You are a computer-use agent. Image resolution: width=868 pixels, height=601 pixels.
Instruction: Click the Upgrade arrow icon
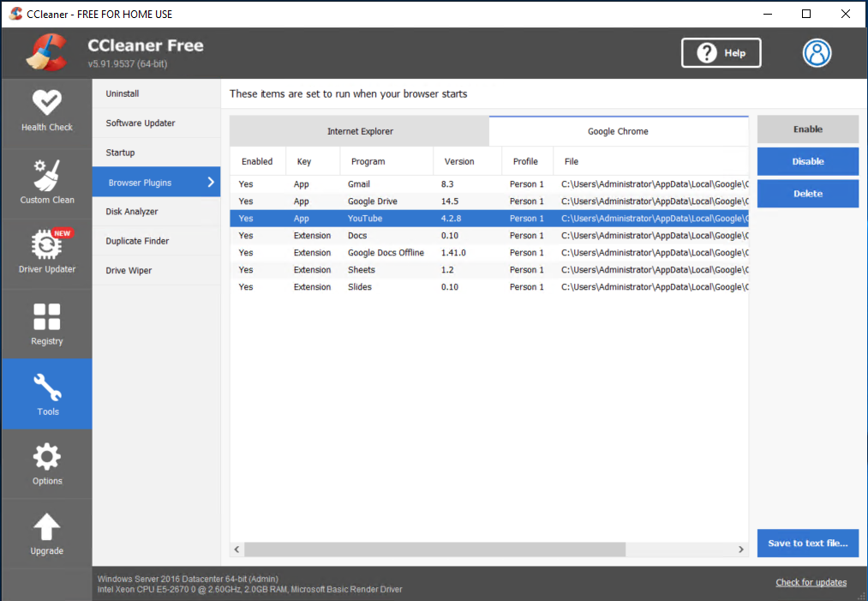tap(47, 526)
